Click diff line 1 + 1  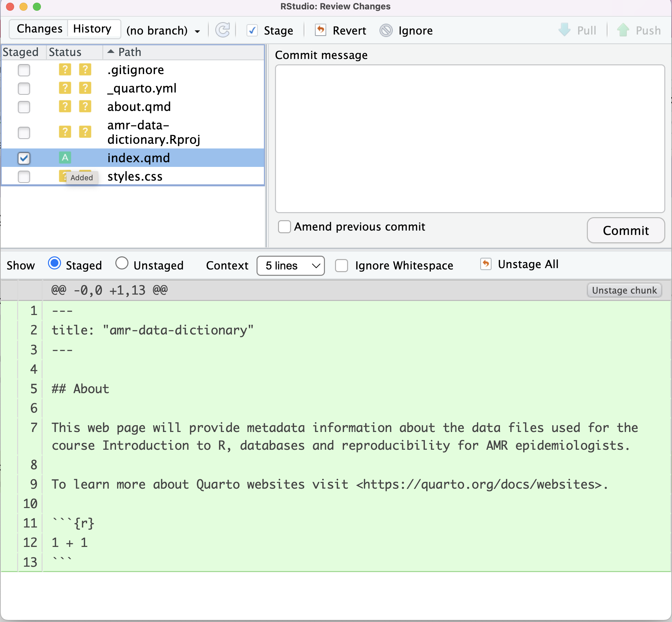tap(70, 543)
